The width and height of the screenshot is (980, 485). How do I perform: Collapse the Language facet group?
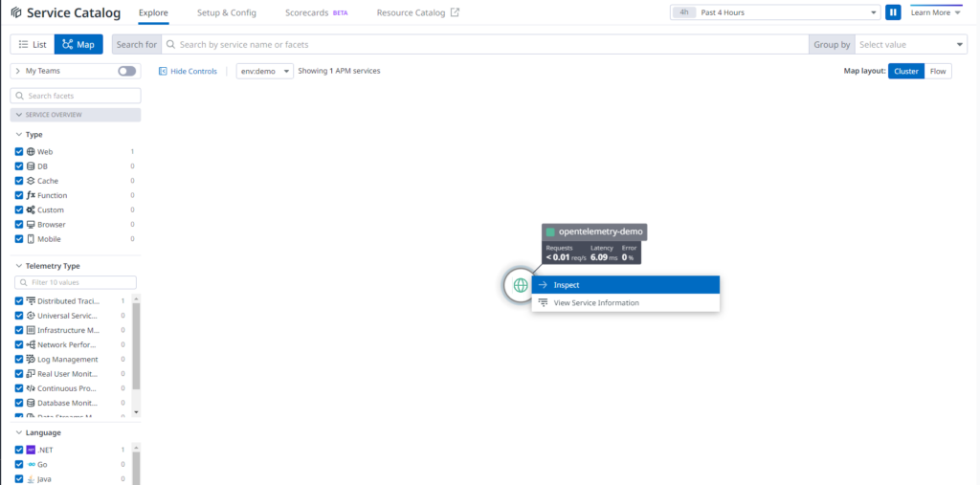click(19, 432)
